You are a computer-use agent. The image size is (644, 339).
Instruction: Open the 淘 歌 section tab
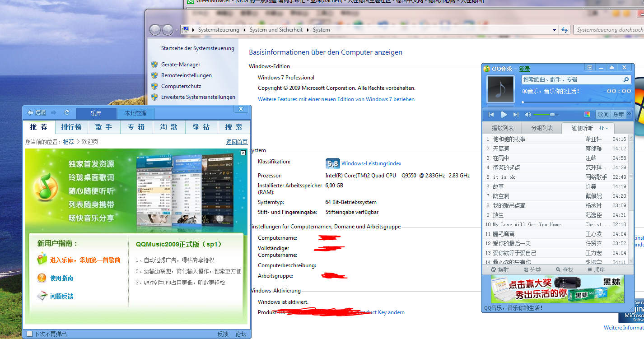click(169, 127)
